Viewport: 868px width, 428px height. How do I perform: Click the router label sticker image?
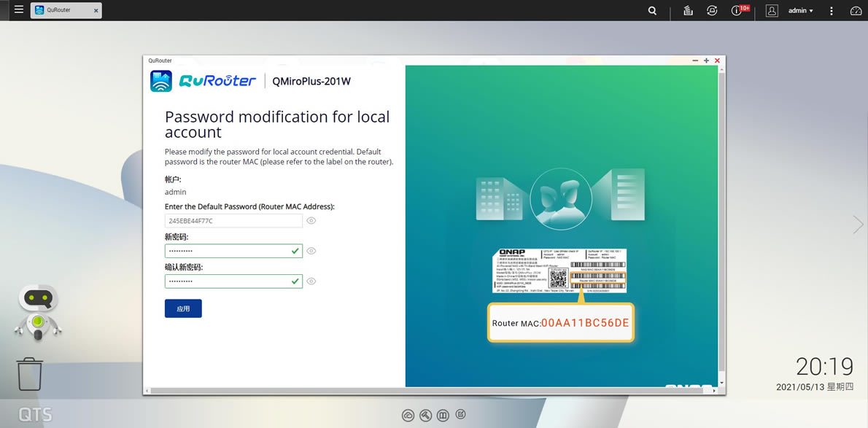click(559, 271)
